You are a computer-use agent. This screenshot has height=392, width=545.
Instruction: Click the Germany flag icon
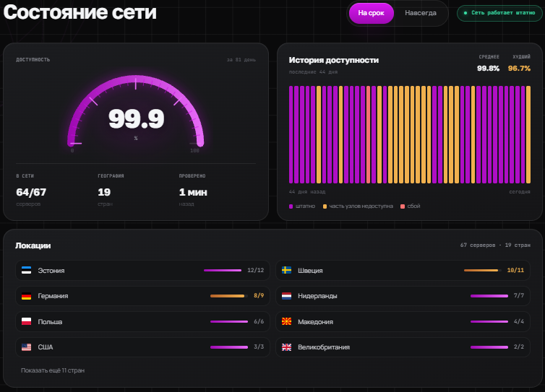click(x=27, y=296)
